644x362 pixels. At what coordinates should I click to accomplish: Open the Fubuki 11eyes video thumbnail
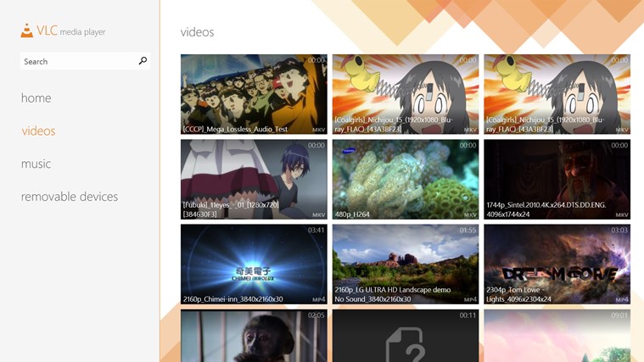click(254, 179)
